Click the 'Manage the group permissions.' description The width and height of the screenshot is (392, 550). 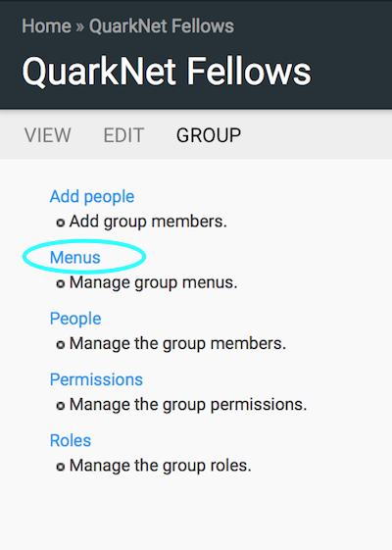[188, 405]
